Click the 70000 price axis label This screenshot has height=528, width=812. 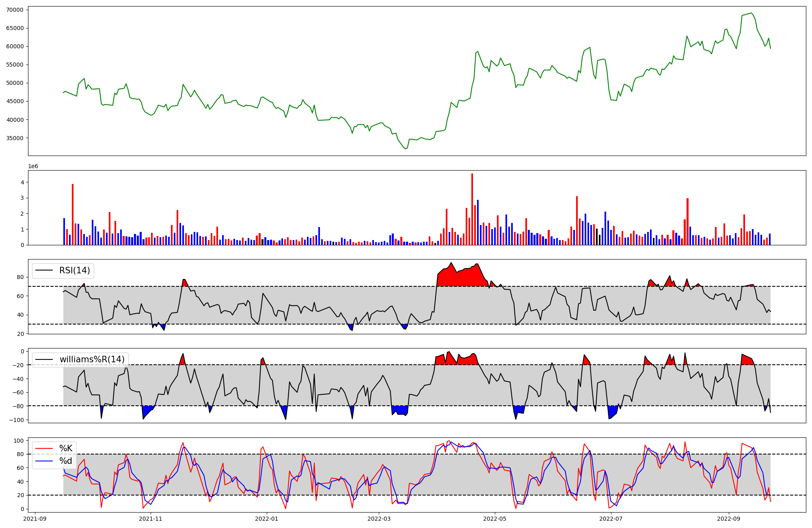pyautogui.click(x=15, y=10)
